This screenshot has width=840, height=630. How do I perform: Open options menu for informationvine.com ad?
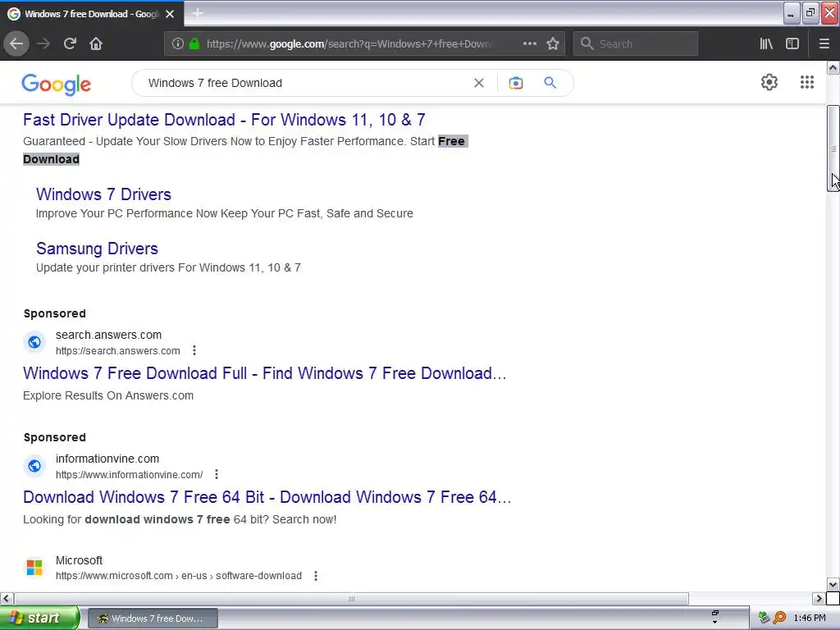pos(217,474)
